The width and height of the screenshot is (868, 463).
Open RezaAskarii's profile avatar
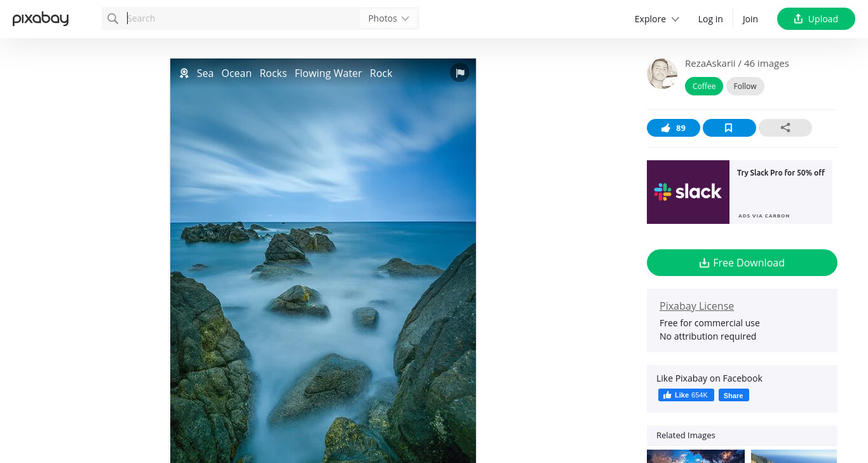pos(662,74)
